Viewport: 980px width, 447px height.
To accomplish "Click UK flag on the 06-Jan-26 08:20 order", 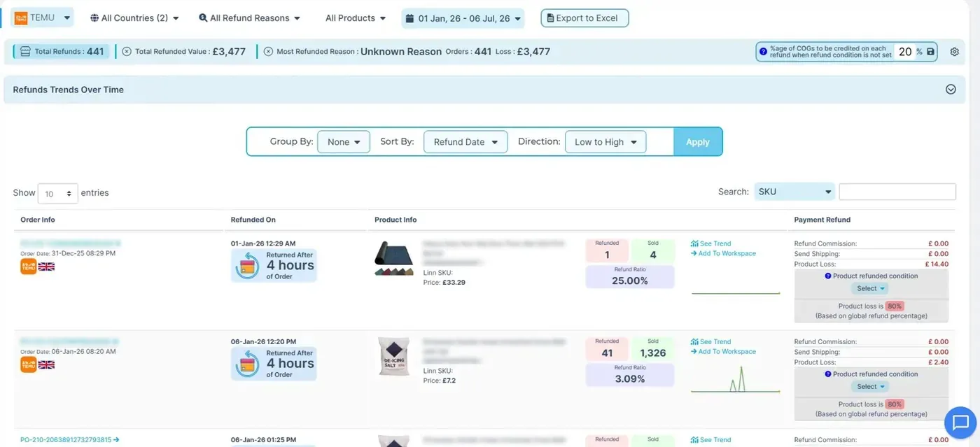I will 46,364.
